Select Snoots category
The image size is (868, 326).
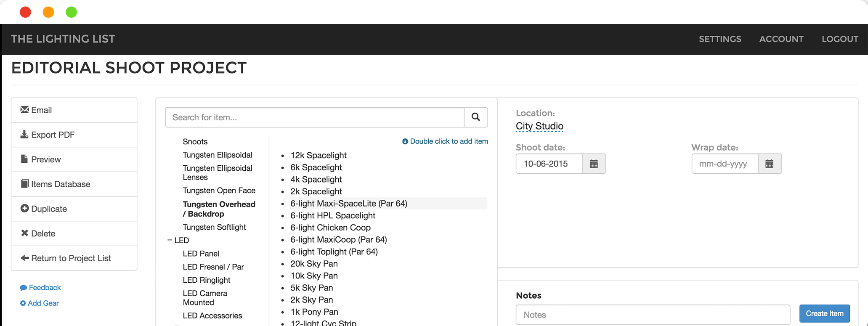pyautogui.click(x=195, y=142)
